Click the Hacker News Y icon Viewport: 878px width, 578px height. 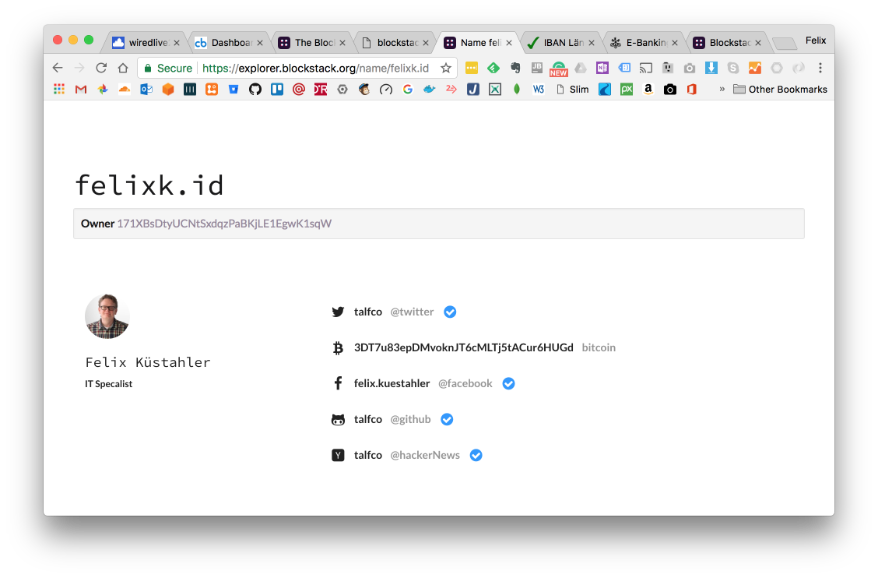click(x=338, y=455)
